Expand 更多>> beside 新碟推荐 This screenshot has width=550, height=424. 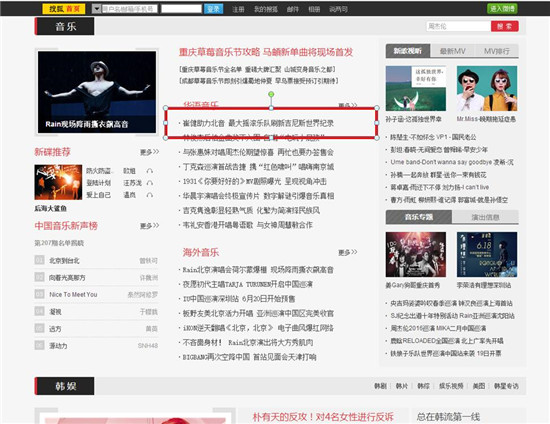tap(150, 152)
